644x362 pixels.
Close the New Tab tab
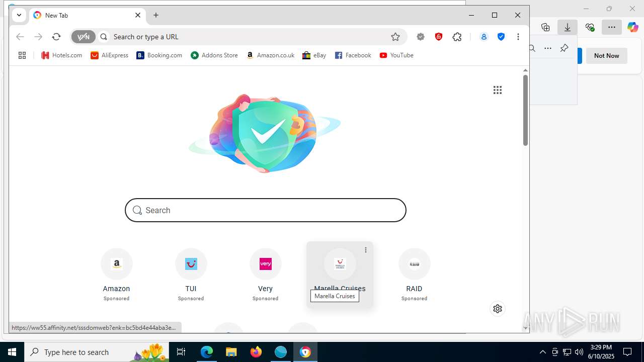pyautogui.click(x=138, y=15)
